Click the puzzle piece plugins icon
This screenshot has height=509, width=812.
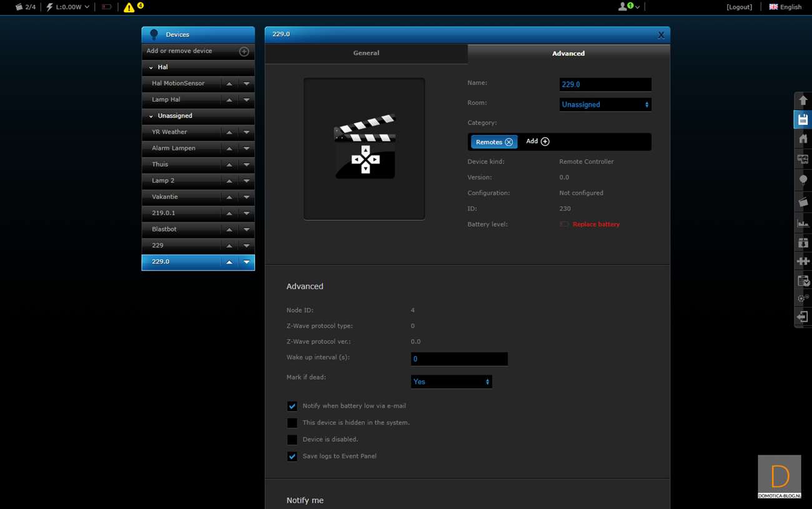803,261
